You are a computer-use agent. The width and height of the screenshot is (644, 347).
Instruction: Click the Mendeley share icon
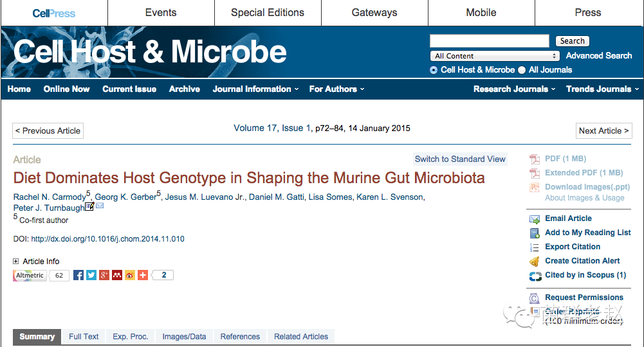click(x=117, y=275)
